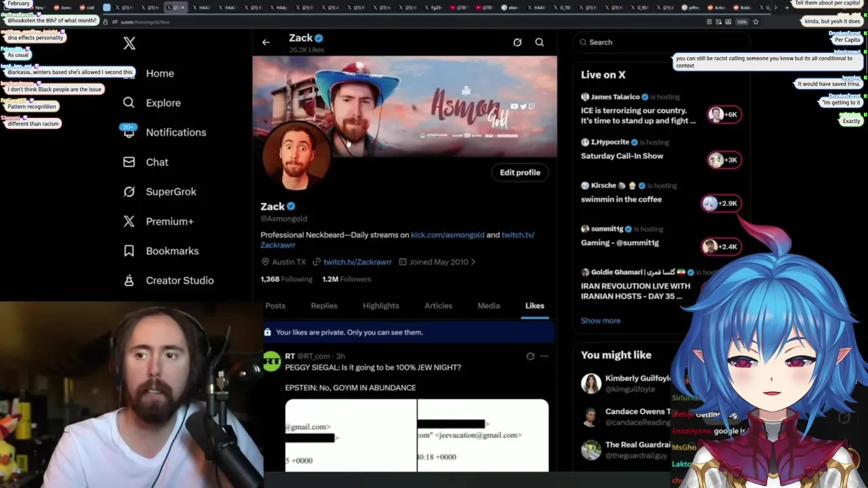Switch to the Media tab

(489, 306)
